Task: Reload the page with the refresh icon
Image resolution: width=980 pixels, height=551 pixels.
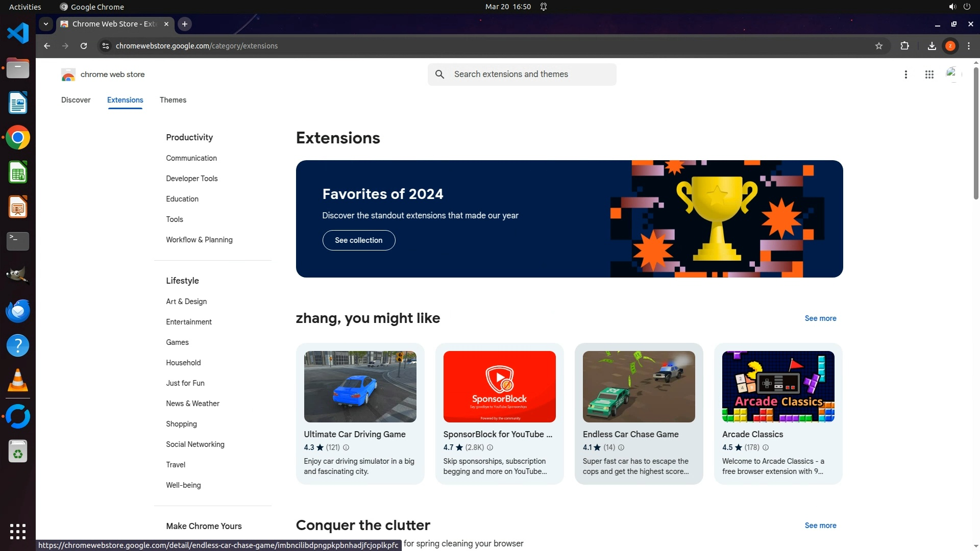Action: pyautogui.click(x=84, y=46)
